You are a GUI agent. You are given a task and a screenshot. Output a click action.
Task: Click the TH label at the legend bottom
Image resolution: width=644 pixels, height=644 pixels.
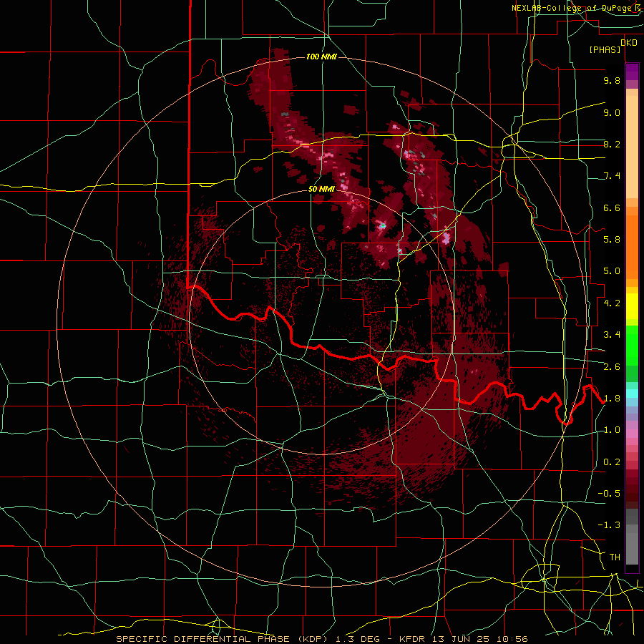pyautogui.click(x=615, y=557)
